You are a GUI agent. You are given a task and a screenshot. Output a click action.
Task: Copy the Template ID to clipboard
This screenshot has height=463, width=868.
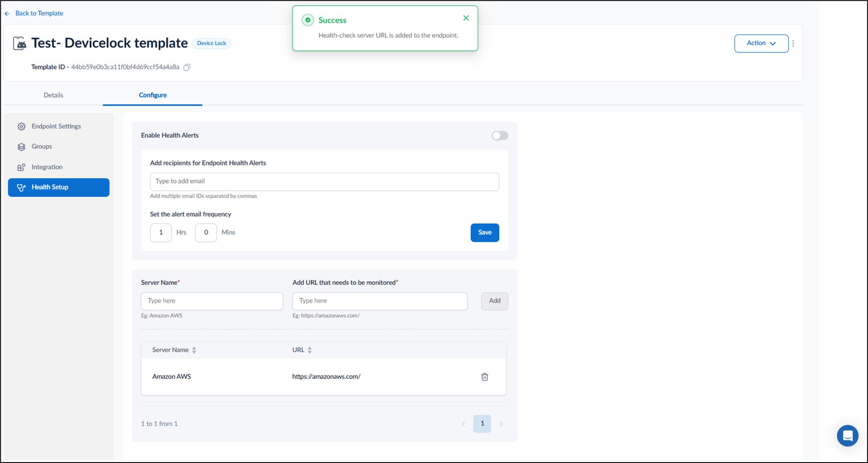click(x=187, y=67)
